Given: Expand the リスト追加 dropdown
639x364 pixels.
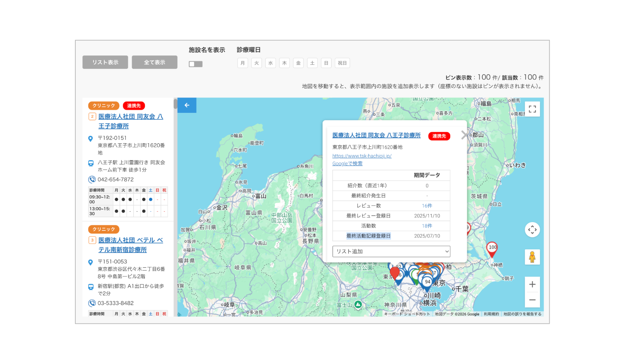Looking at the screenshot, I should (391, 252).
